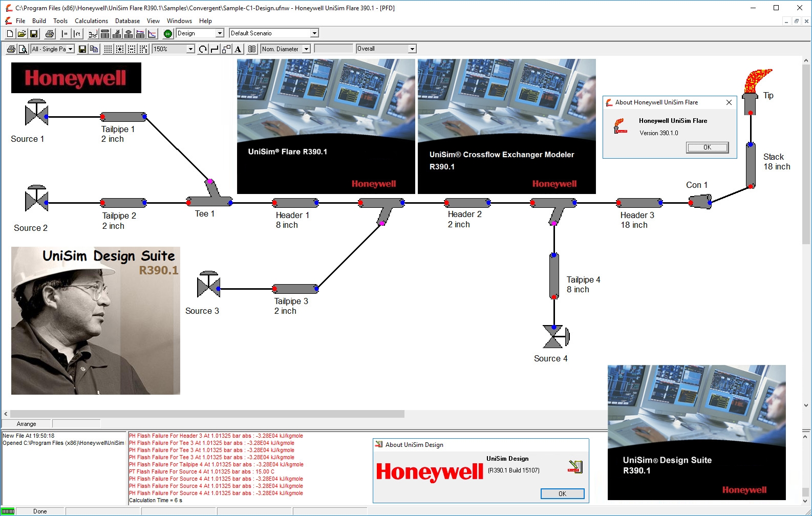Copy the PFD using the copy icon
The height and width of the screenshot is (516, 812).
[94, 49]
